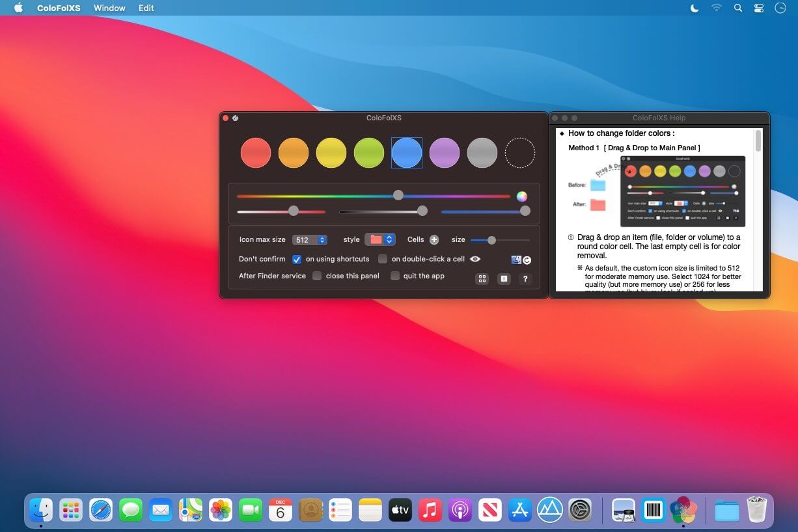The image size is (798, 532).
Task: Open App Store from the dock
Action: pyautogui.click(x=520, y=510)
